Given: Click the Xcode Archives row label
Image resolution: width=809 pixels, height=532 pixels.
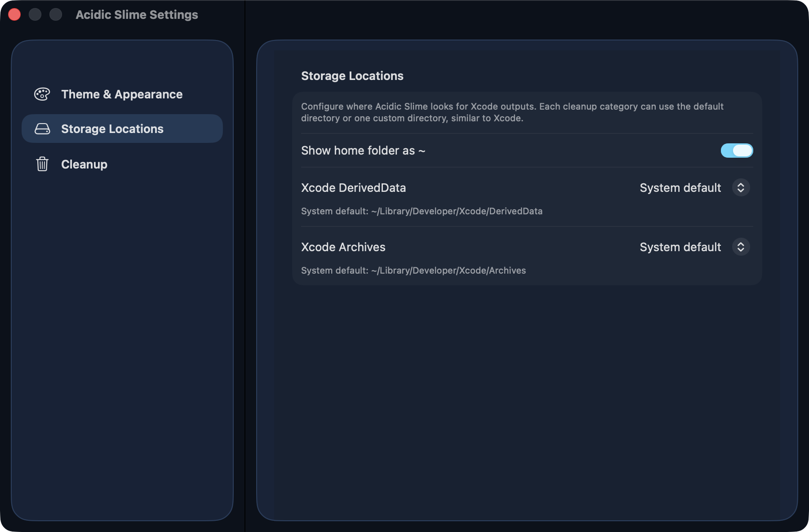Looking at the screenshot, I should tap(343, 247).
